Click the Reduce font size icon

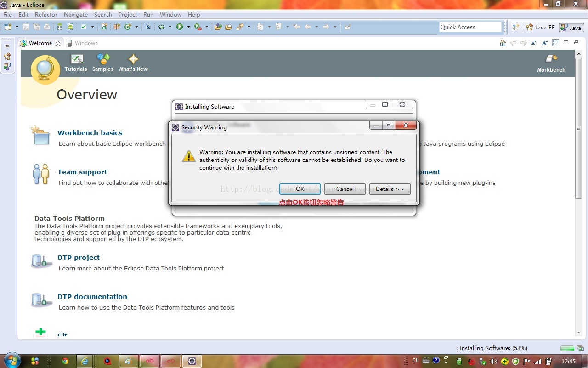pos(534,43)
